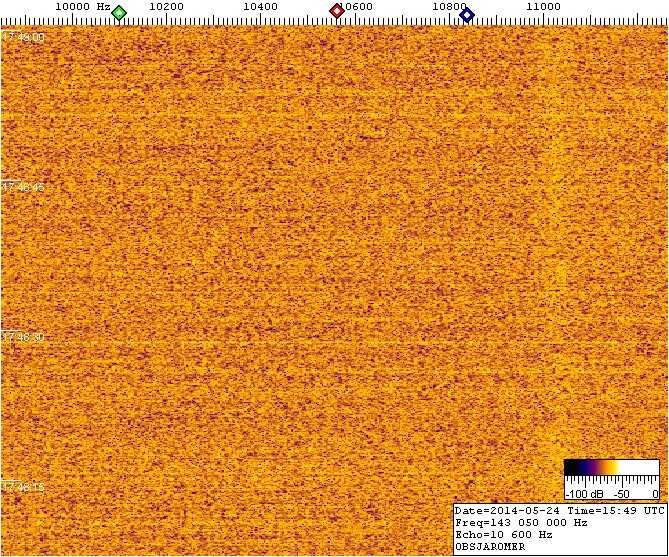
Task: Select the 17:48:45 time marker
Action: (x=23, y=188)
